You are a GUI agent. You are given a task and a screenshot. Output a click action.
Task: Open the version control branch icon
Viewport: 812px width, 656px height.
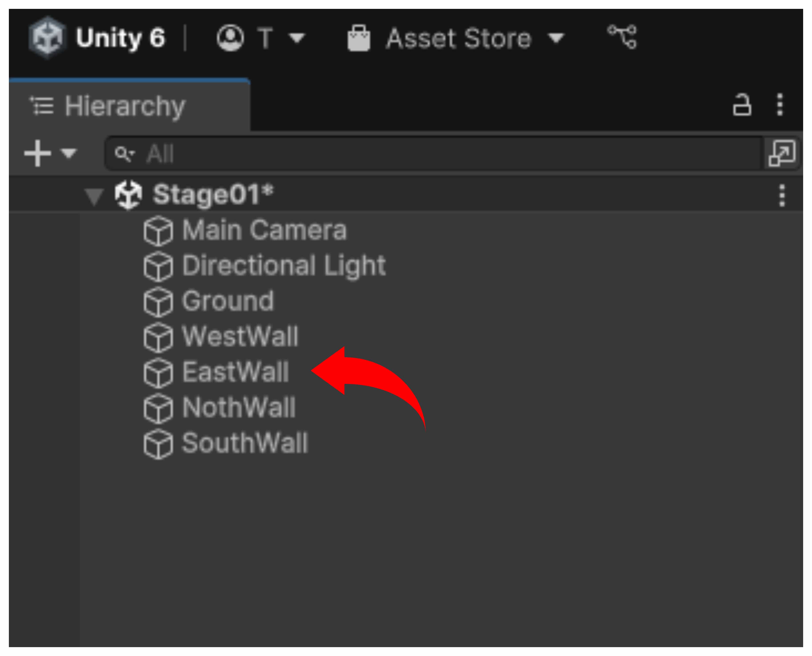pyautogui.click(x=622, y=37)
